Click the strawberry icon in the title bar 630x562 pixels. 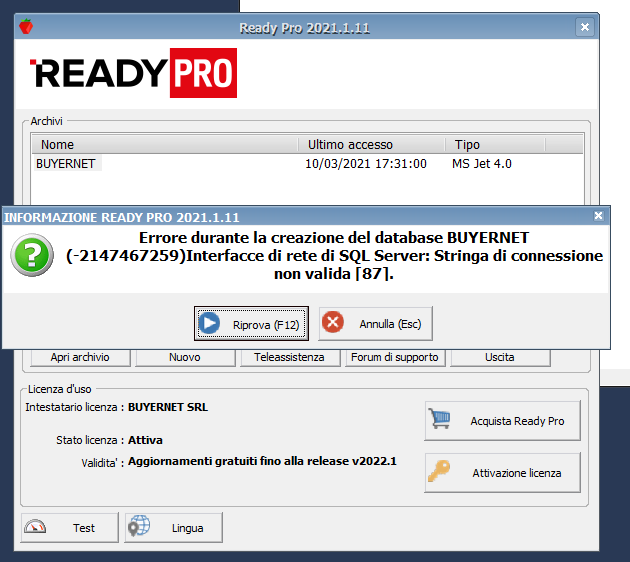click(x=26, y=27)
